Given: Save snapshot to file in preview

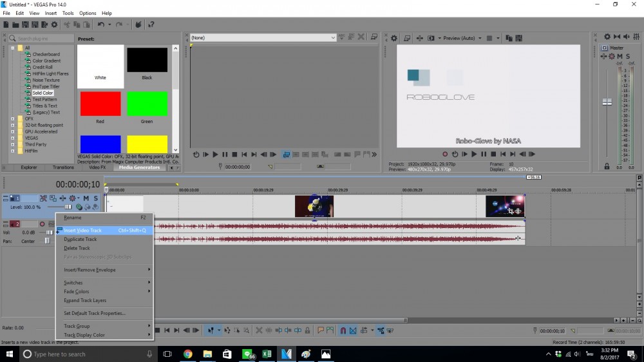Looking at the screenshot, I should click(518, 38).
